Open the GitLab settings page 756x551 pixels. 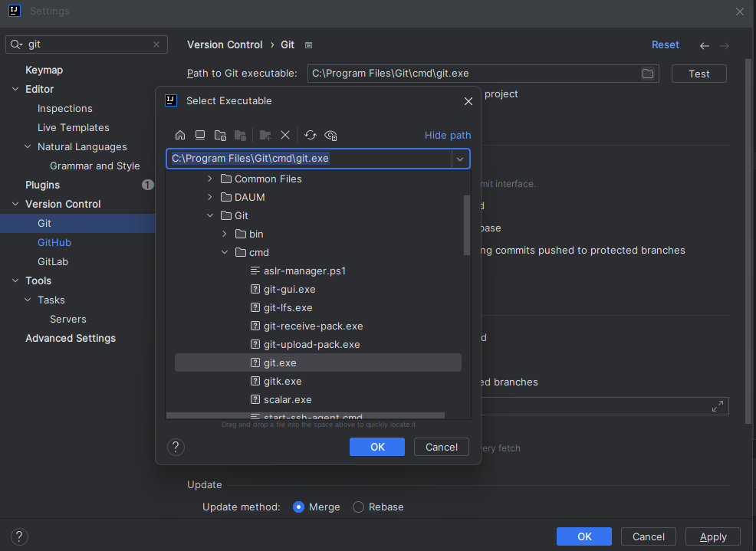coord(53,262)
